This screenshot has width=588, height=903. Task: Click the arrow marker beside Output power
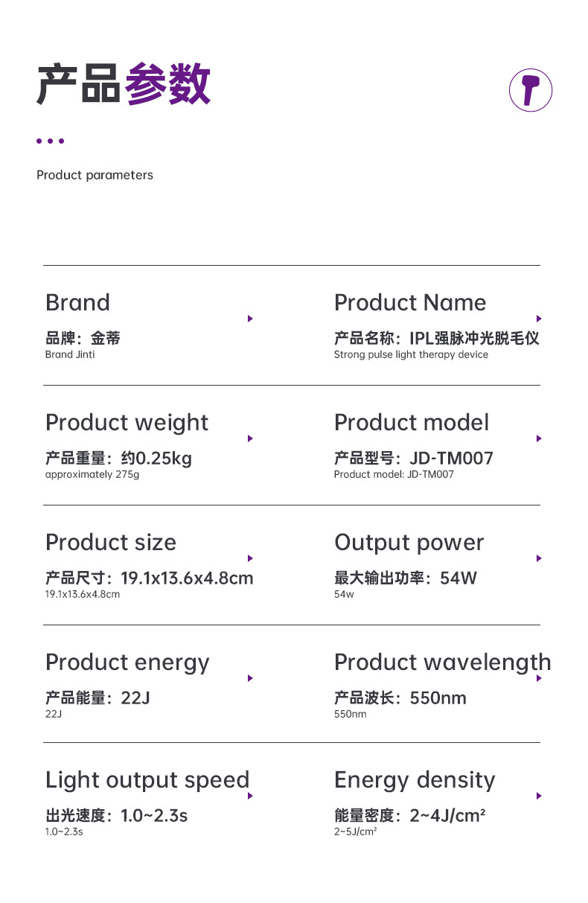(539, 558)
